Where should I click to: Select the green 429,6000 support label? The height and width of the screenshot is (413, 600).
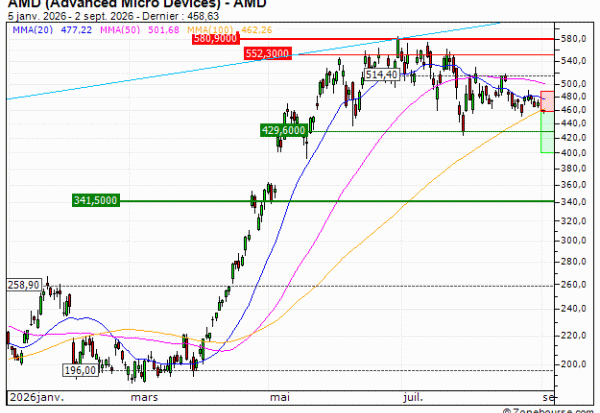tap(284, 131)
